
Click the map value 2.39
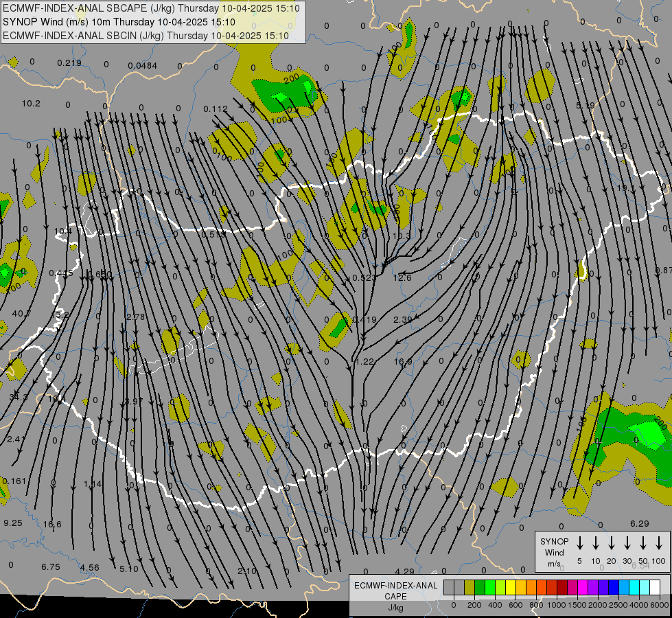click(402, 319)
